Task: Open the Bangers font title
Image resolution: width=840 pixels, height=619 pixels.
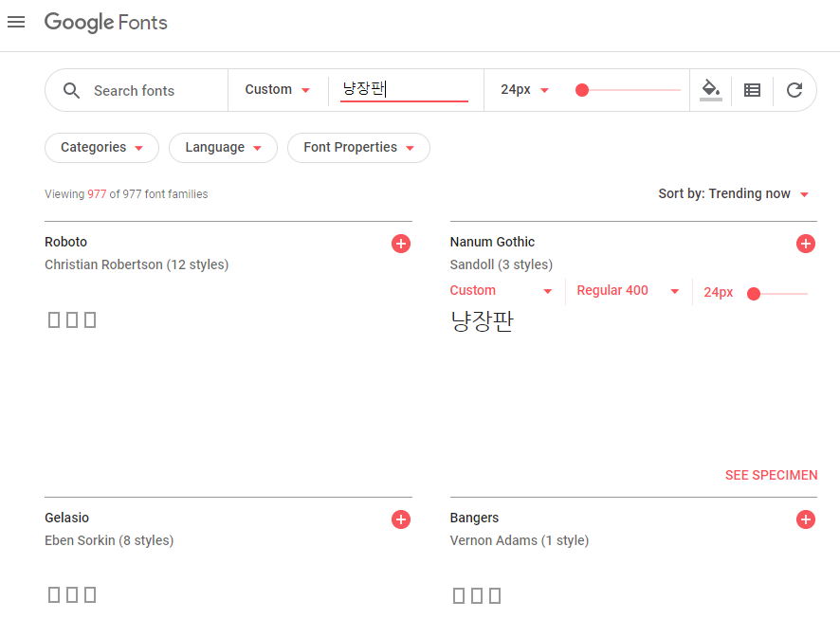Action: 474,518
